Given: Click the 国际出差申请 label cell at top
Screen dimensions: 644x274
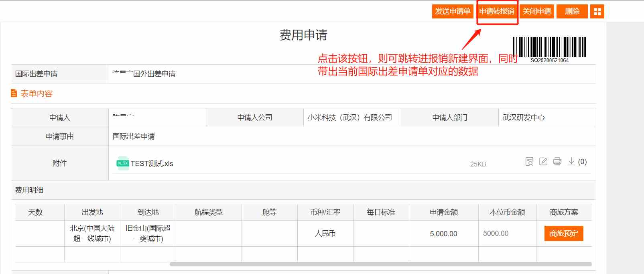Looking at the screenshot, I should point(59,74).
